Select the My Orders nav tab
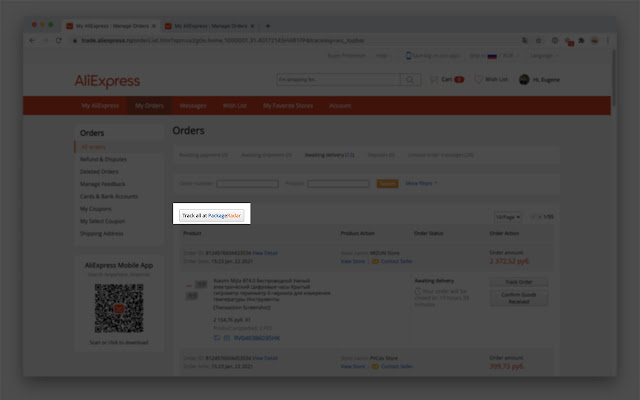The image size is (640, 400). pos(149,106)
